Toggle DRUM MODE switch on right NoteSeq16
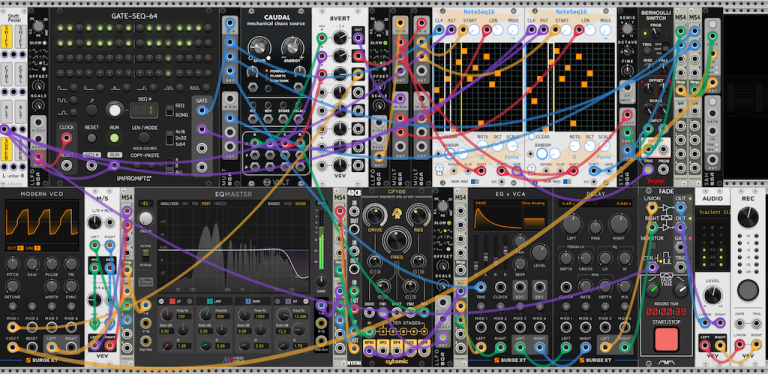Image resolution: width=768 pixels, height=374 pixels. tap(568, 181)
